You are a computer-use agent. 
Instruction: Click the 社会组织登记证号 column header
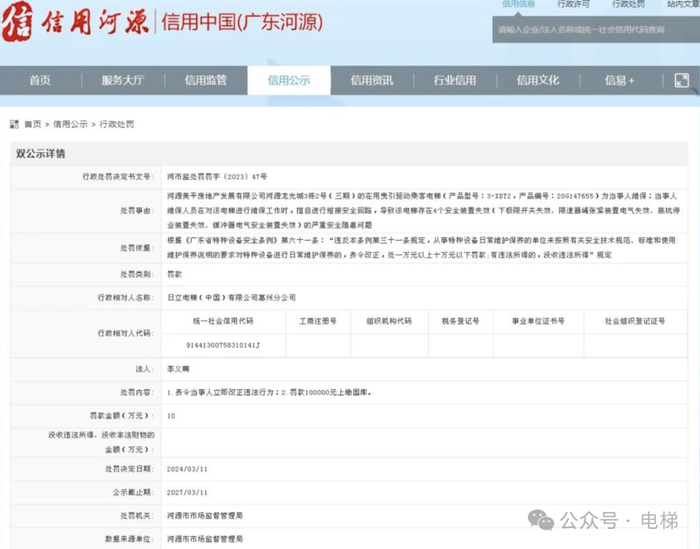(635, 321)
